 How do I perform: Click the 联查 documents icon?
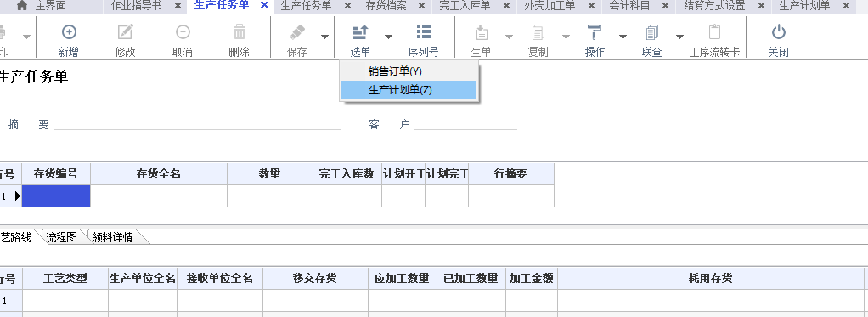(x=651, y=32)
